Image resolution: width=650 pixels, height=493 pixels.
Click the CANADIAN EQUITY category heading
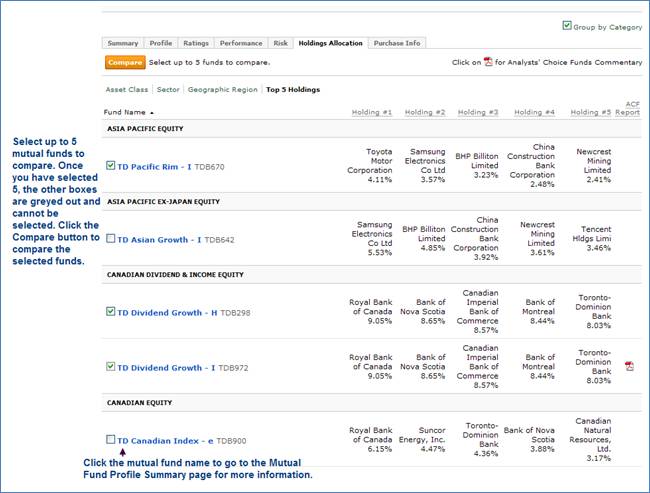(139, 403)
